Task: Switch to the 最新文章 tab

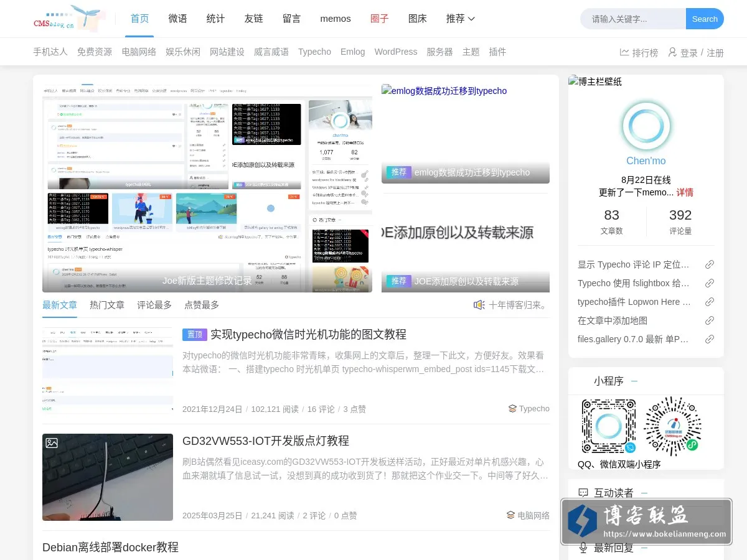Action: coord(60,305)
